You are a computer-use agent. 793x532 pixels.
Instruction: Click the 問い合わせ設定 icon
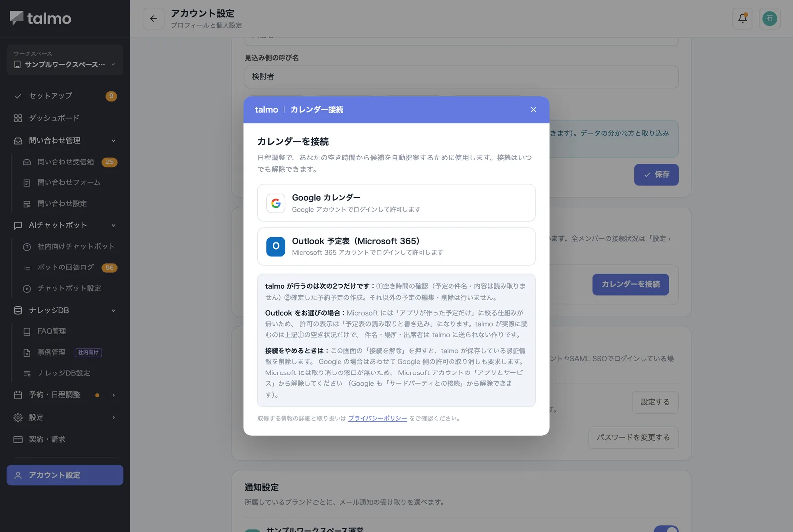(27, 204)
